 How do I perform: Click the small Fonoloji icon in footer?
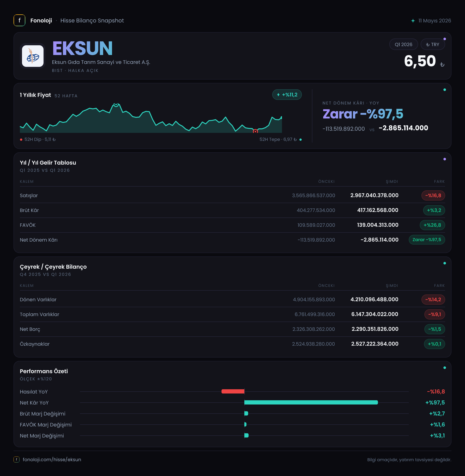[x=16, y=460]
